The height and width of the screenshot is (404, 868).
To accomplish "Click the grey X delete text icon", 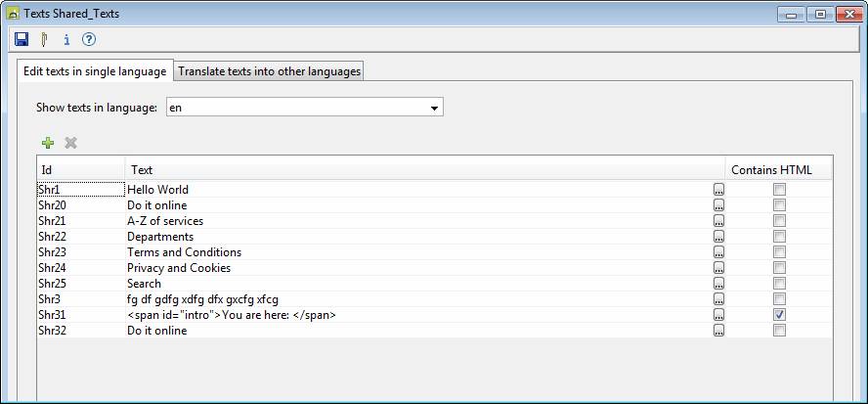I will click(70, 143).
